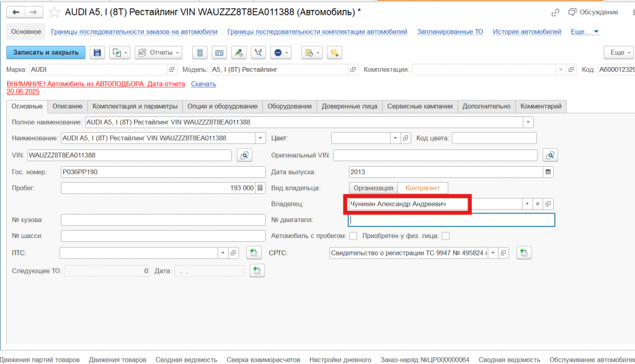
Task: Switch owner type to Организация
Action: 373,188
